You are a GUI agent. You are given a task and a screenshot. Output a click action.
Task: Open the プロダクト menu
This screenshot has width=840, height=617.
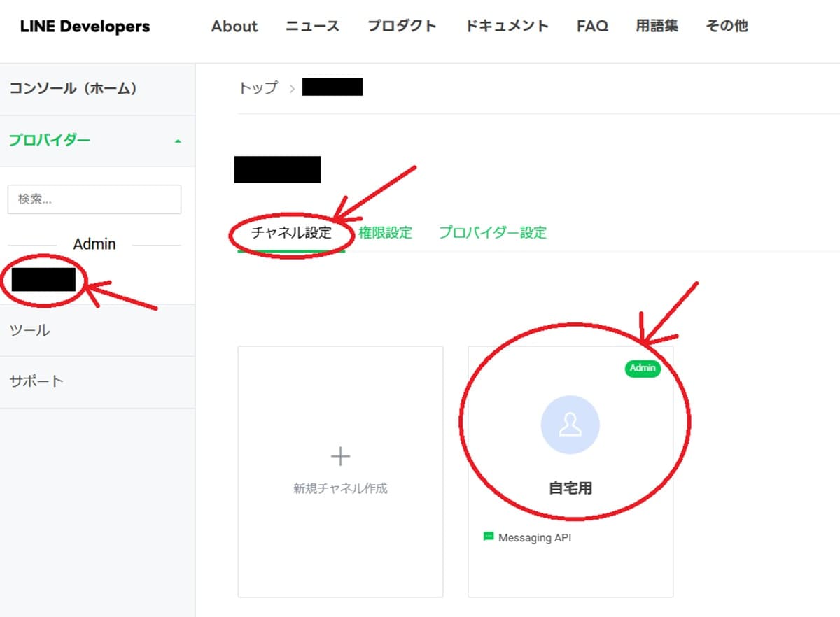point(402,27)
